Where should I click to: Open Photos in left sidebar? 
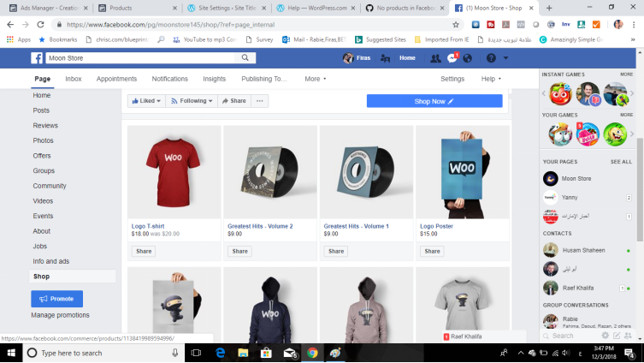click(43, 140)
